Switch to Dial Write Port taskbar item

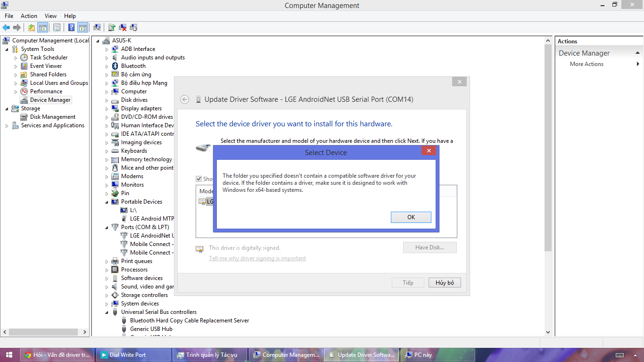133,355
